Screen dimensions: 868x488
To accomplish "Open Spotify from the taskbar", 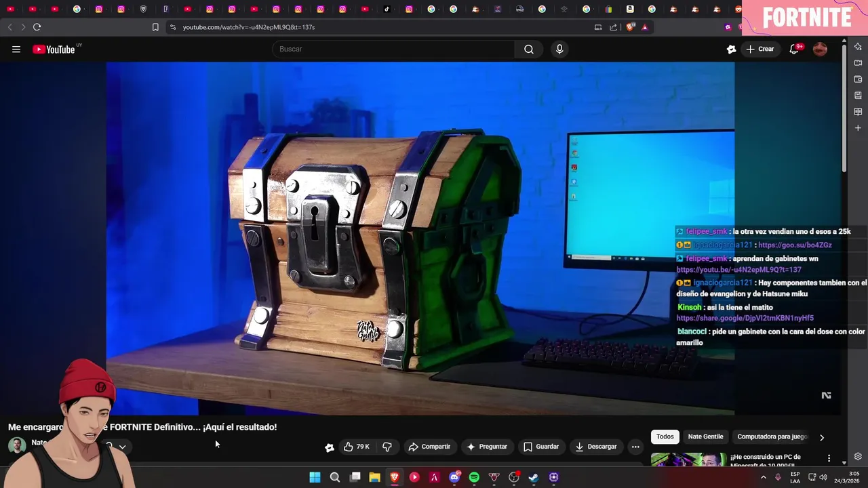I will [x=474, y=477].
